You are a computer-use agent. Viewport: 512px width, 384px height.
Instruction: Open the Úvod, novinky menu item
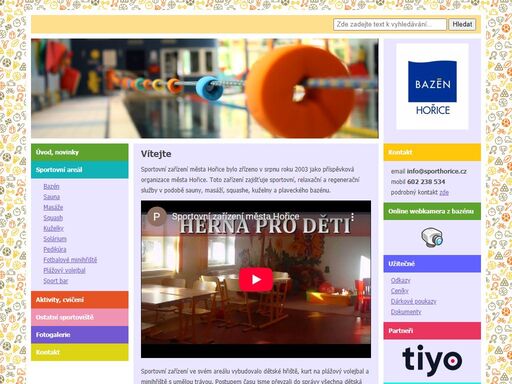[80, 152]
